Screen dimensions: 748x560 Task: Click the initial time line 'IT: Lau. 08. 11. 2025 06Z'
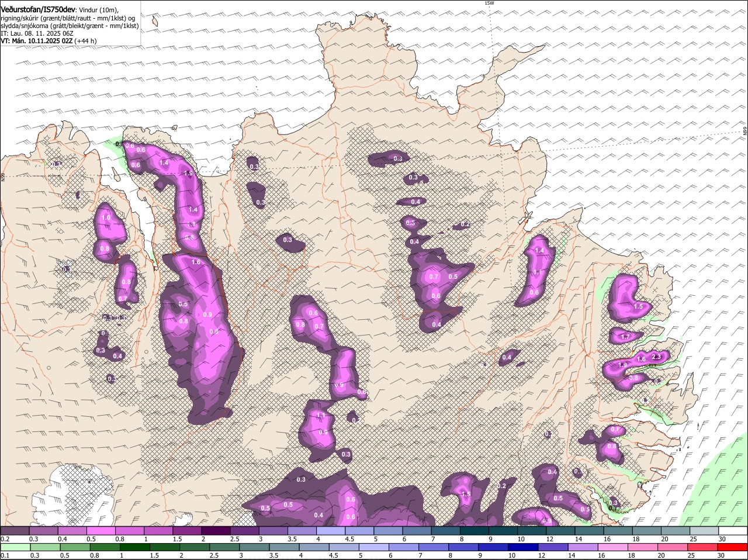tap(37, 33)
